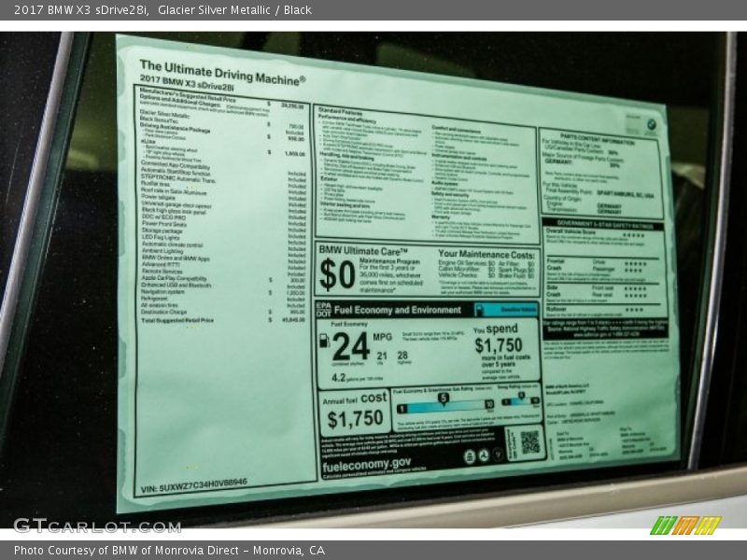Click the VIN number at sticker bottom
The width and height of the screenshot is (747, 560).
pos(193,484)
